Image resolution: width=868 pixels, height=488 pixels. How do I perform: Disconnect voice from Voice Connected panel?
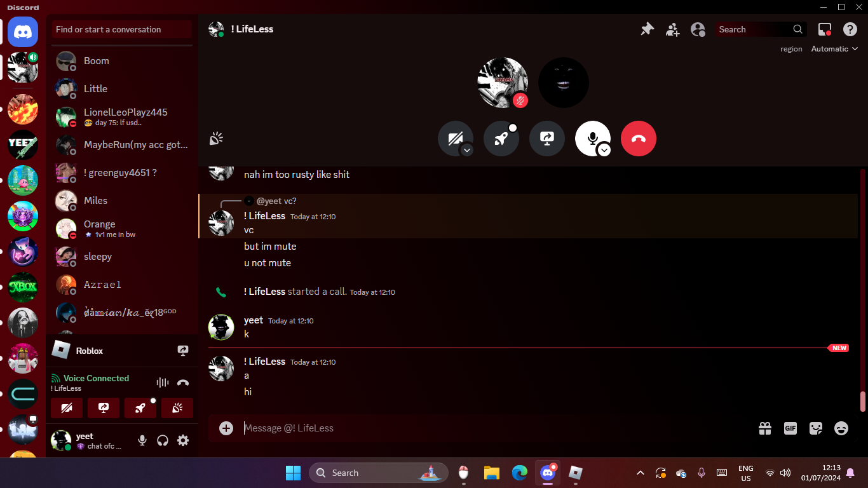click(183, 383)
